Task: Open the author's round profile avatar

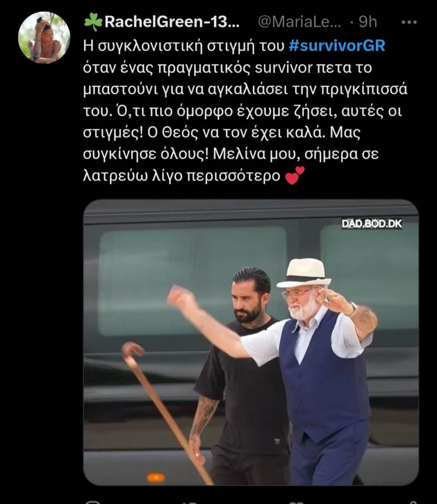Action: (44, 37)
